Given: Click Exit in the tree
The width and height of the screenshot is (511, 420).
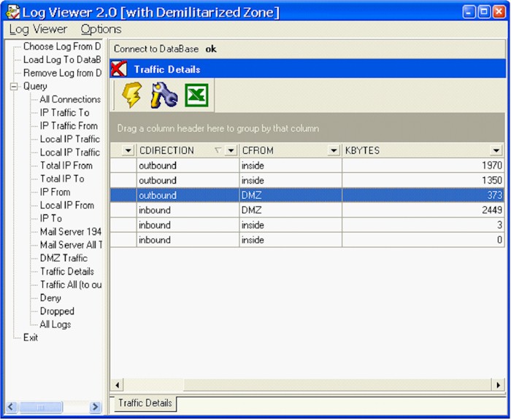Looking at the screenshot, I should coord(31,338).
